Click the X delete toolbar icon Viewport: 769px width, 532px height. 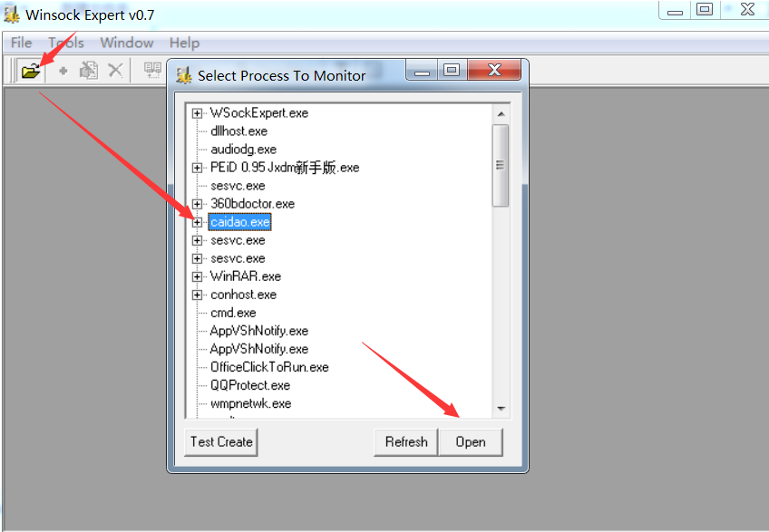115,71
